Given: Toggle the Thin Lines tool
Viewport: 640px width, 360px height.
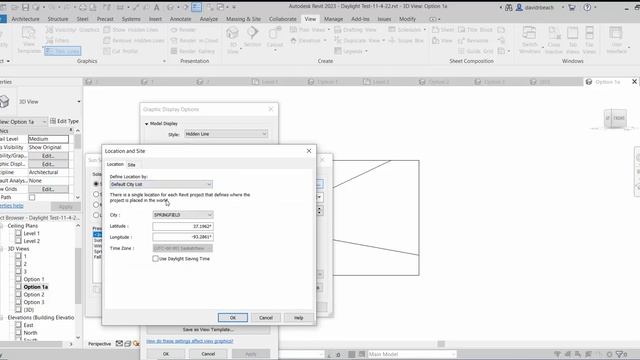Looking at the screenshot, I should (x=63, y=51).
